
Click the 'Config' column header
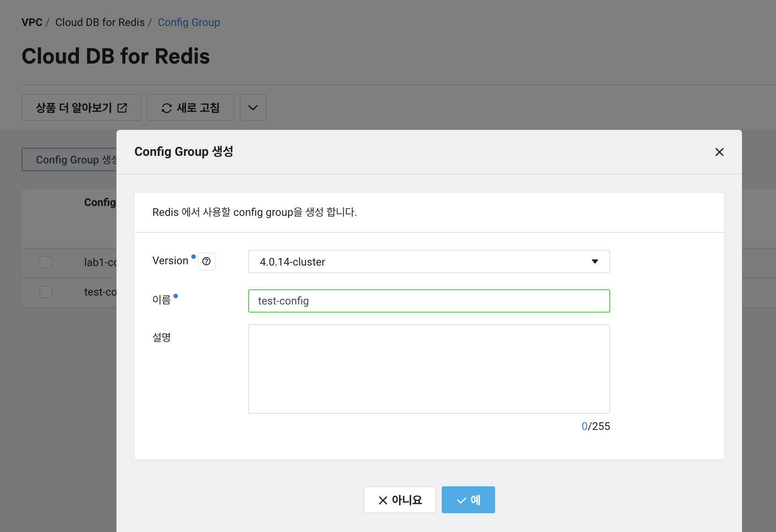(x=100, y=202)
